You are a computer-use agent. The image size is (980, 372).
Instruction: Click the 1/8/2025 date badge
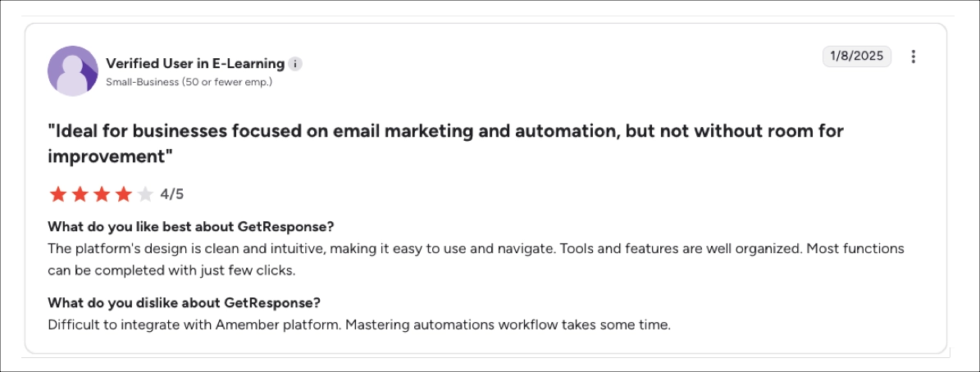pos(856,56)
